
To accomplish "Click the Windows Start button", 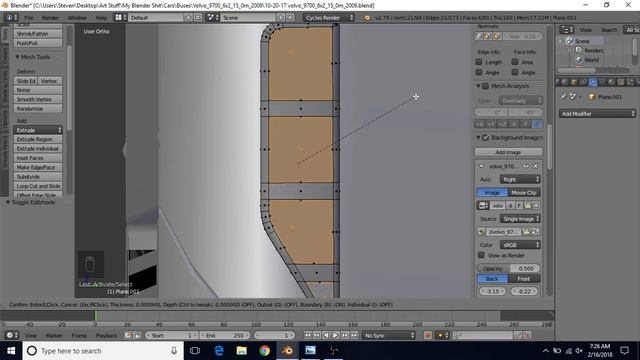I will (x=11, y=351).
